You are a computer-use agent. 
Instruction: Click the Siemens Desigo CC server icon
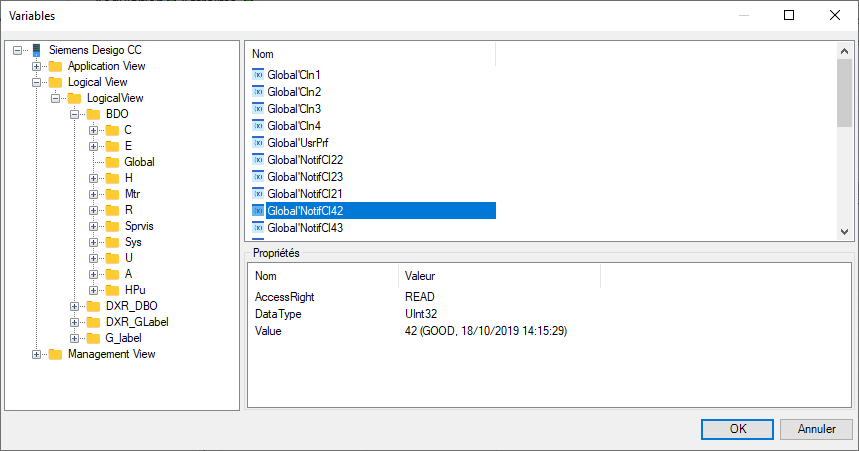click(x=36, y=50)
